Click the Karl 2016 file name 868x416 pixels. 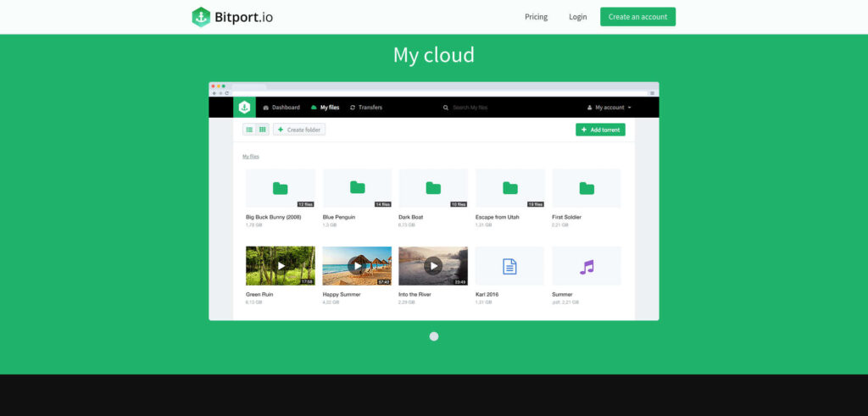pyautogui.click(x=487, y=295)
